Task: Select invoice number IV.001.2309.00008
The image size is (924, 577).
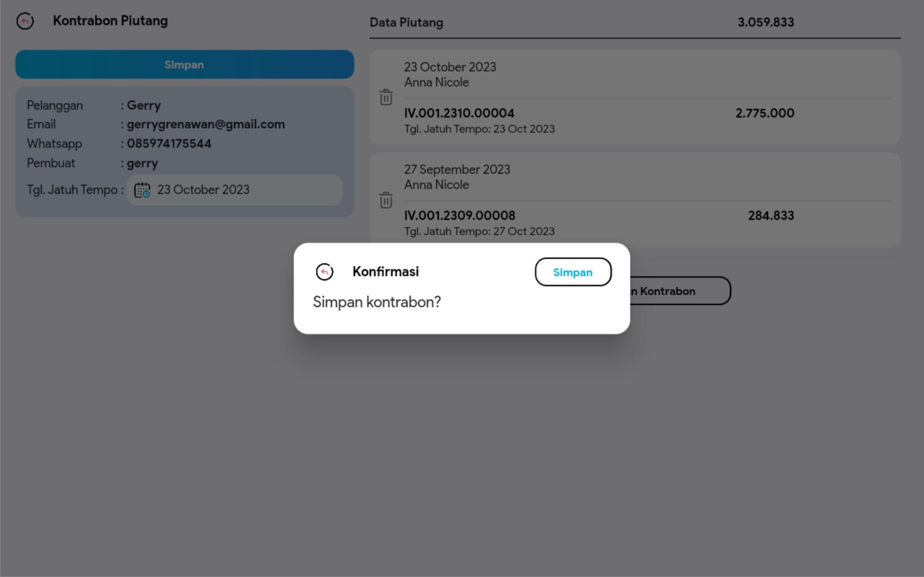Action: tap(459, 216)
